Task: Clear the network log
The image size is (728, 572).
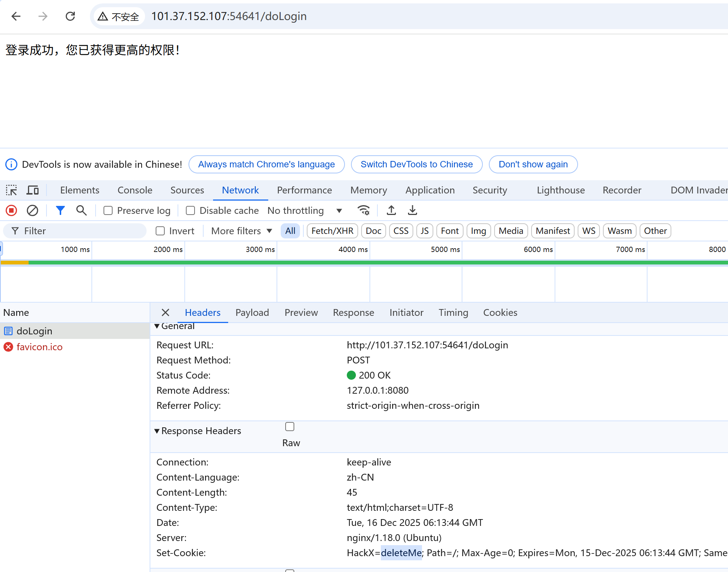Action: (x=32, y=210)
